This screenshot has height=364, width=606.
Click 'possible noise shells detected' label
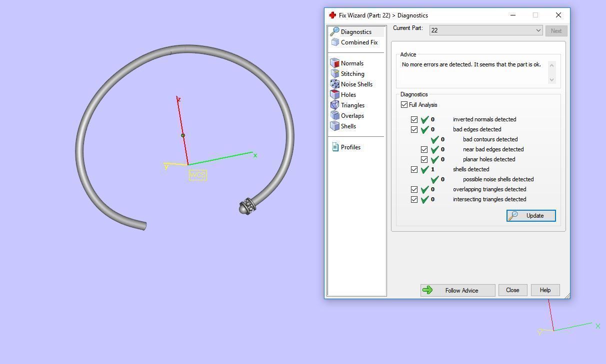coord(498,179)
